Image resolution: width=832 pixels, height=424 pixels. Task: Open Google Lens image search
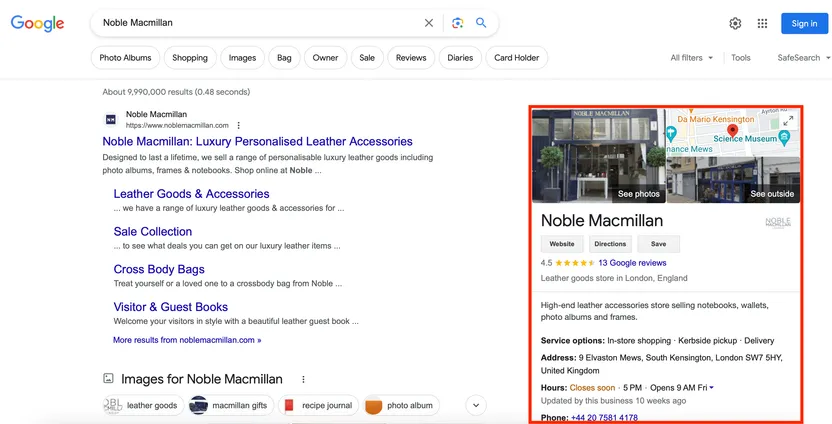point(457,23)
